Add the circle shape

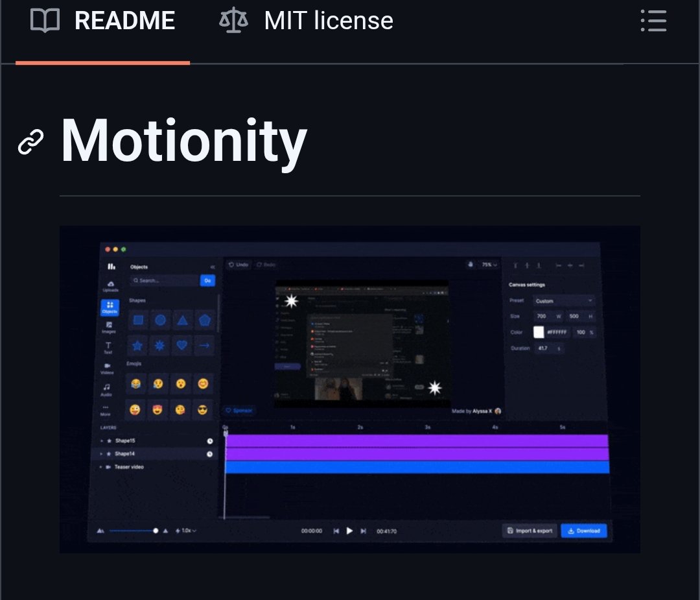[160, 320]
